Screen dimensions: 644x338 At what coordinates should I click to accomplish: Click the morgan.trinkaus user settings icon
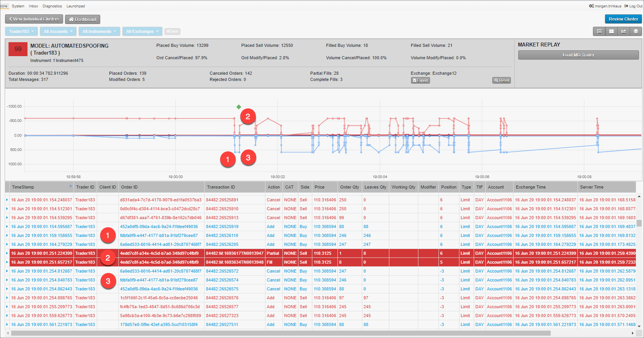[x=591, y=6]
